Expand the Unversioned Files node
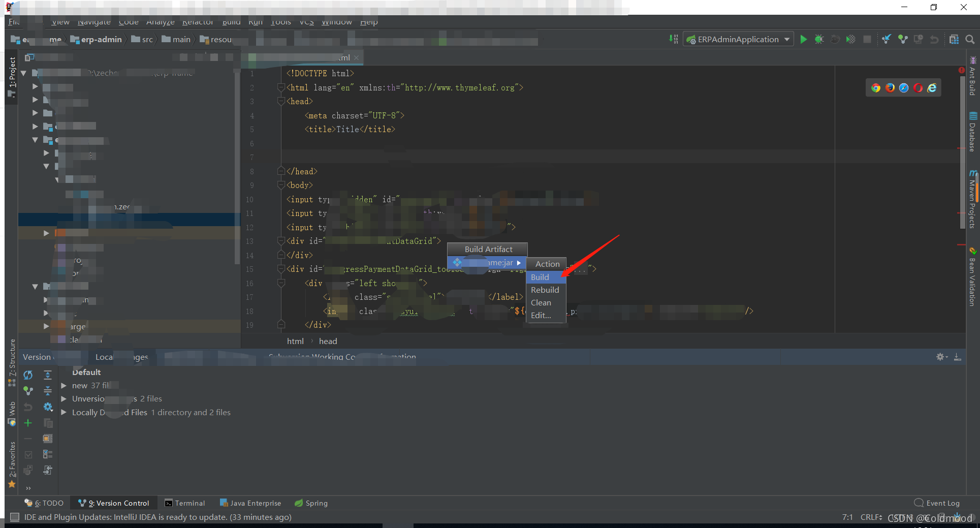This screenshot has height=528, width=980. [64, 399]
